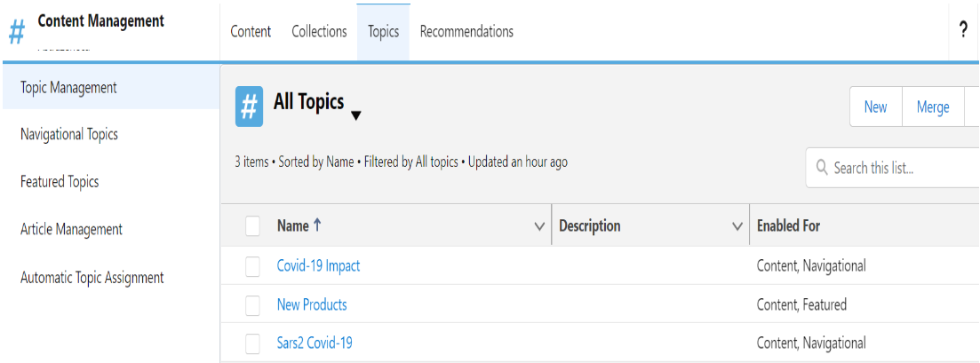Check the Covid-19 Impact row checkbox
Viewport: 980px width, 363px height.
(x=253, y=266)
